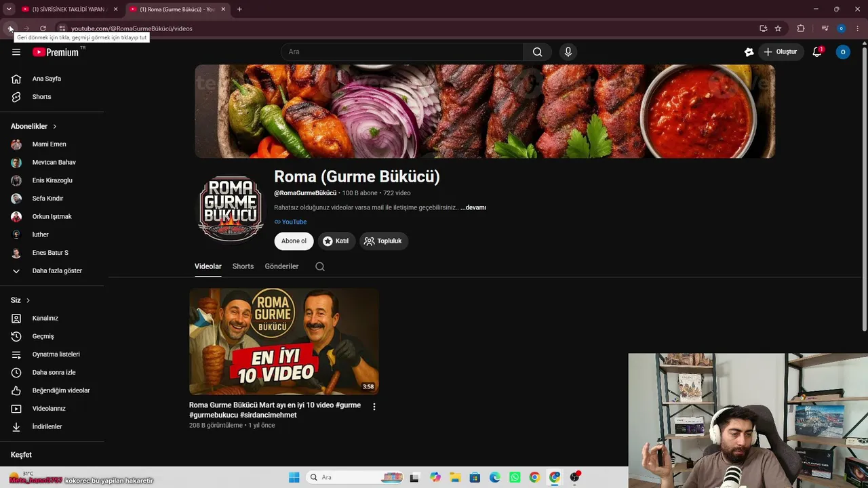Open the tab search dropdown arrow
This screenshot has width=868, height=488.
pos(9,9)
